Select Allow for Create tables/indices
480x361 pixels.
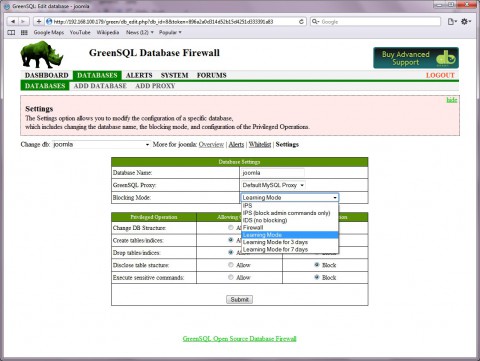point(231,240)
